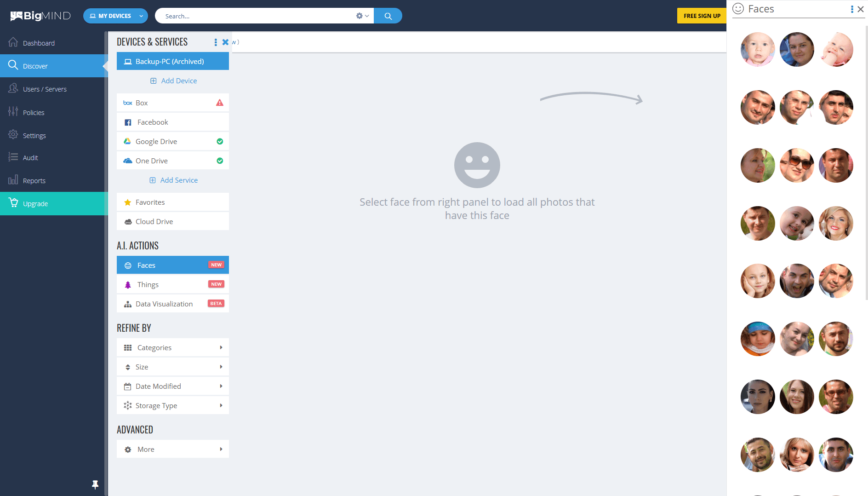Select the baby face thumbnail at top
This screenshot has width=868, height=496.
tap(758, 49)
